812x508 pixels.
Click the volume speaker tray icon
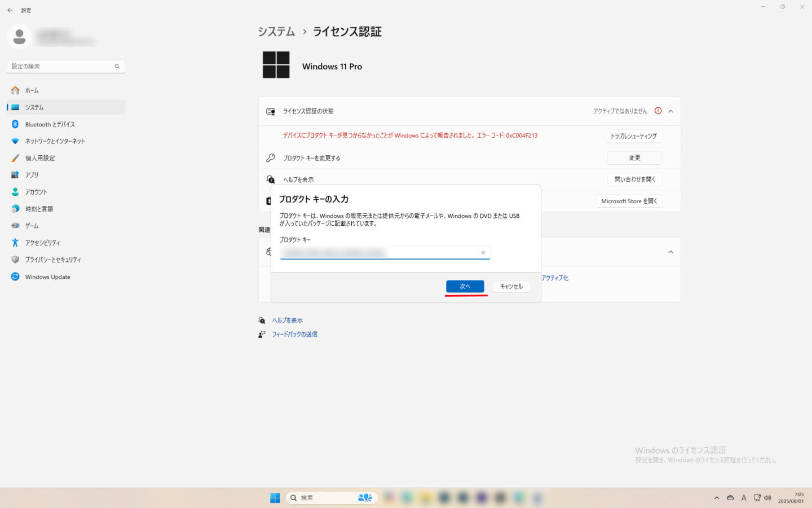767,498
